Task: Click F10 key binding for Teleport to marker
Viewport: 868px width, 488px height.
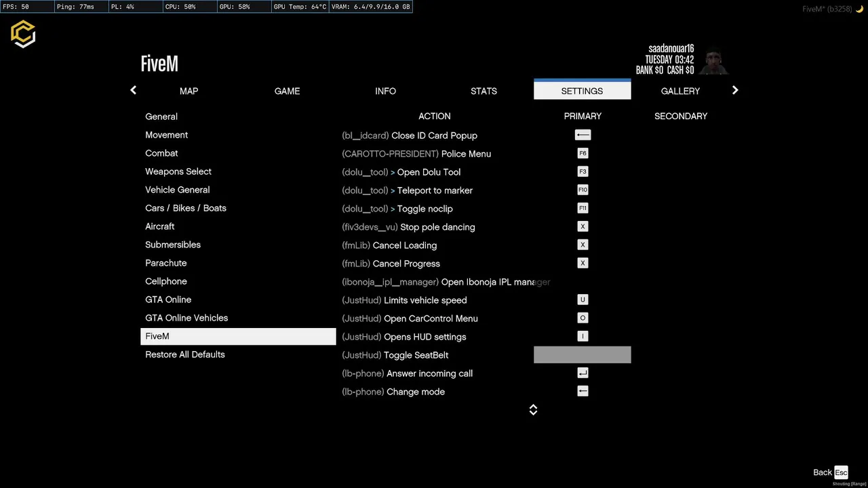Action: tap(583, 190)
